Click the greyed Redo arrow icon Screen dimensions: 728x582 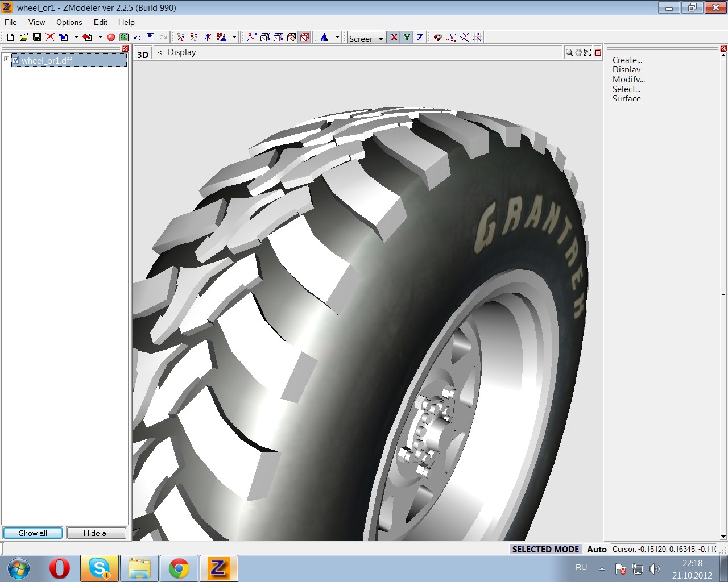pyautogui.click(x=163, y=38)
